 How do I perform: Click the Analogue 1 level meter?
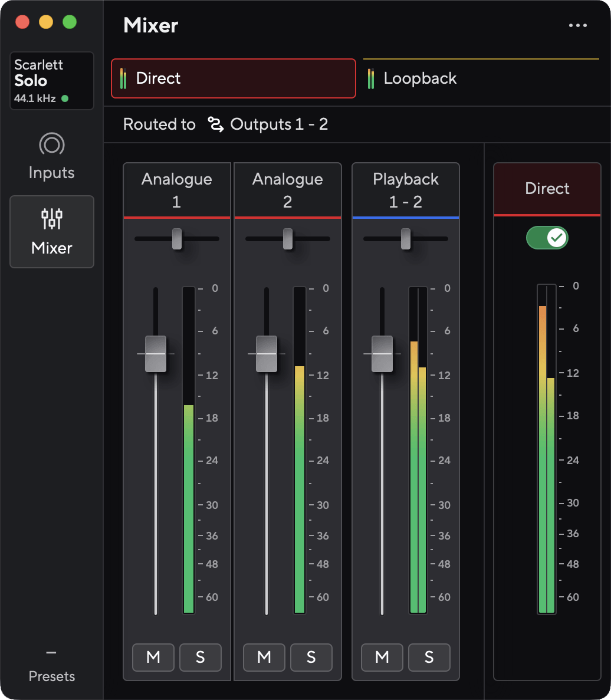coord(189,450)
